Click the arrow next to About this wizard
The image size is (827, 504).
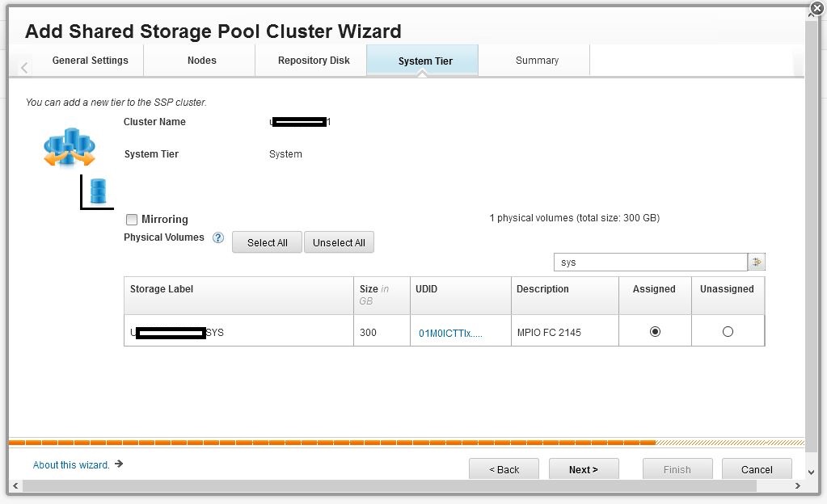pyautogui.click(x=119, y=464)
